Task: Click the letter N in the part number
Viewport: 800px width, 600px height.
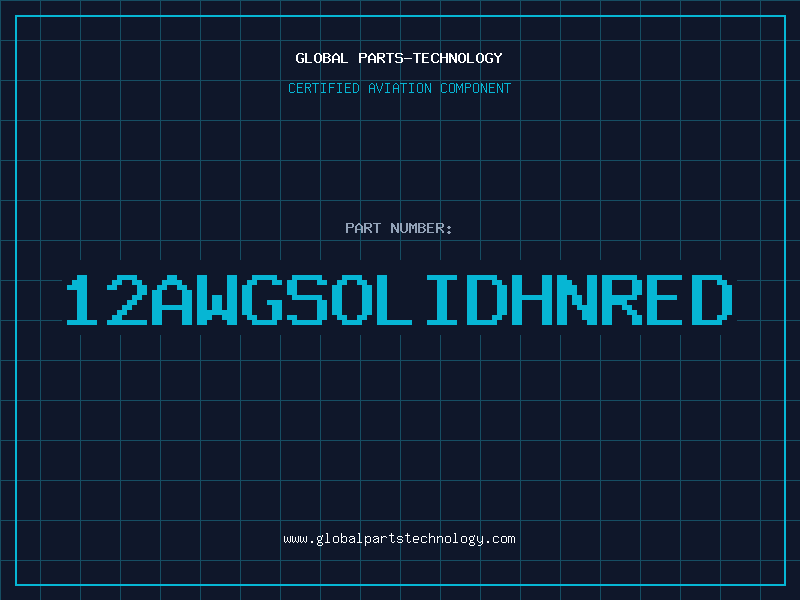Action: tap(579, 300)
